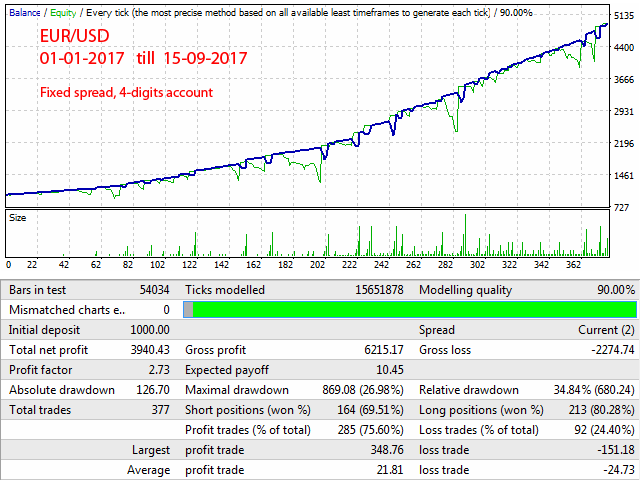Viewport: 640px width, 480px height.
Task: Click the 2196 value on chart axis
Action: point(624,144)
